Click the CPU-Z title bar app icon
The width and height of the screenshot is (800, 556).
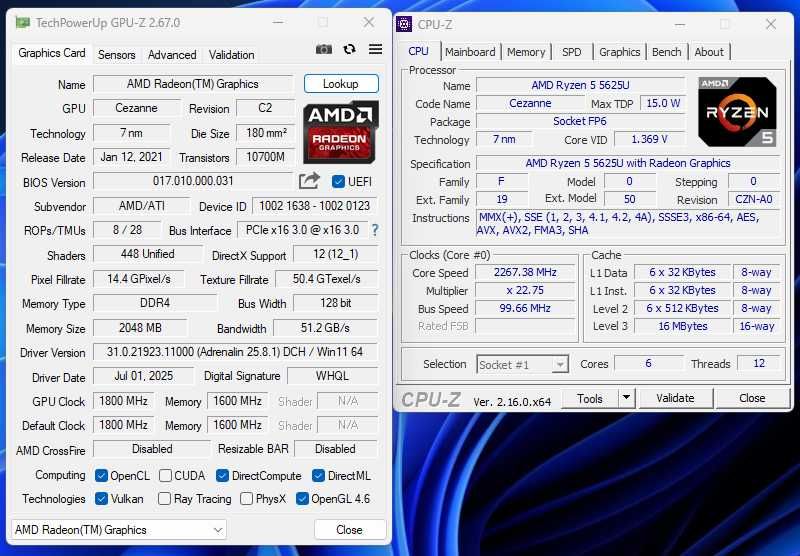point(404,24)
